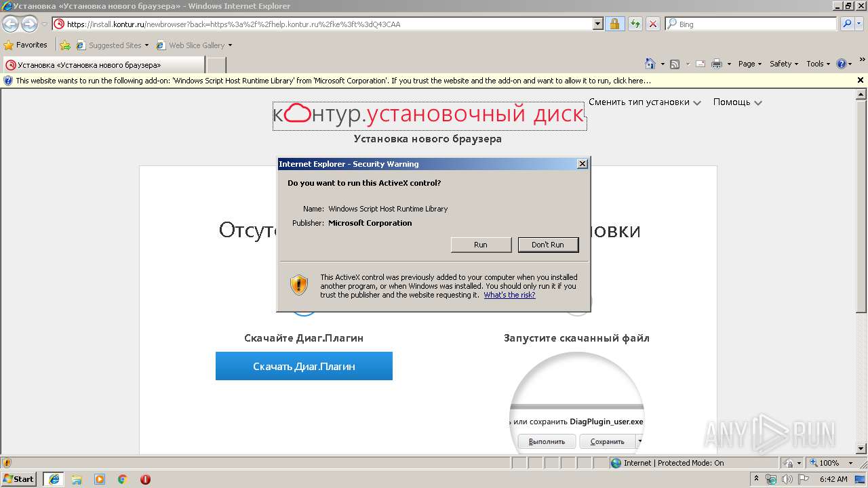
Task: Open the recent pages dropdown arrow
Action: click(x=44, y=24)
